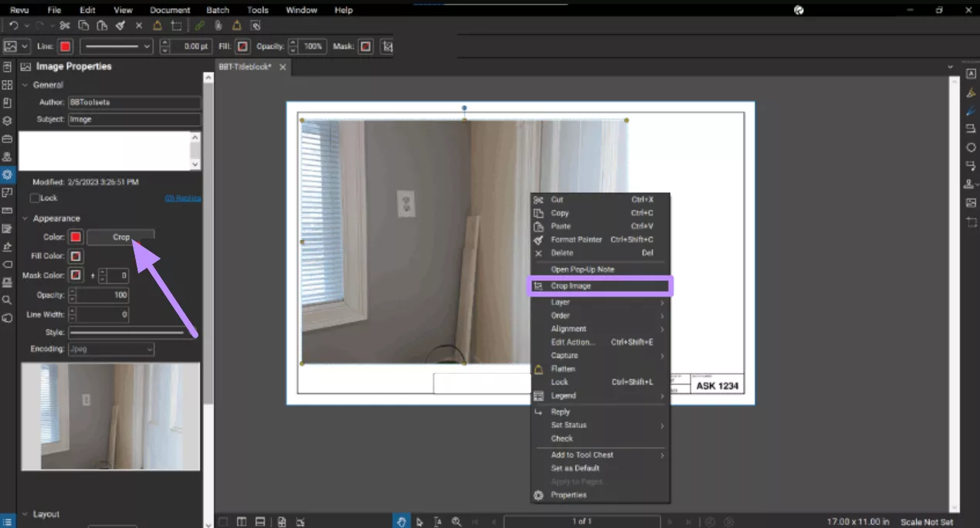980x528 pixels.
Task: Open the zoom/magnify tool at the bottom
Action: [x=456, y=521]
